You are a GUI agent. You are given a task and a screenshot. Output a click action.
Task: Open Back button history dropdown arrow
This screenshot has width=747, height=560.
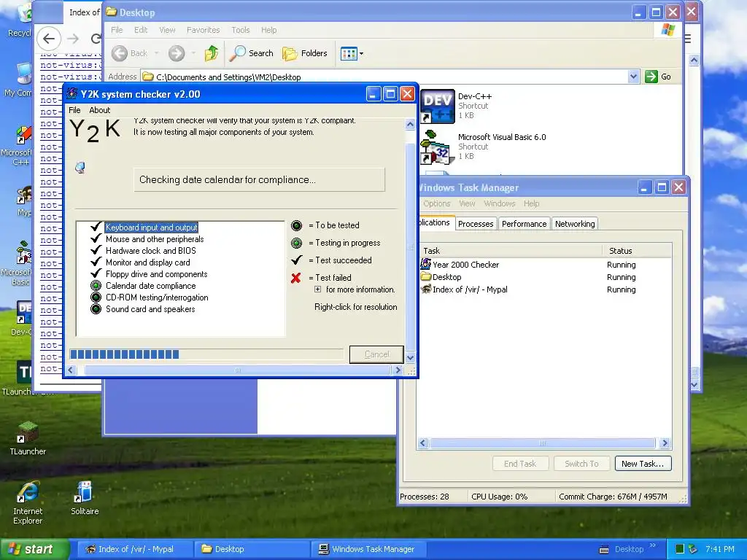[156, 53]
